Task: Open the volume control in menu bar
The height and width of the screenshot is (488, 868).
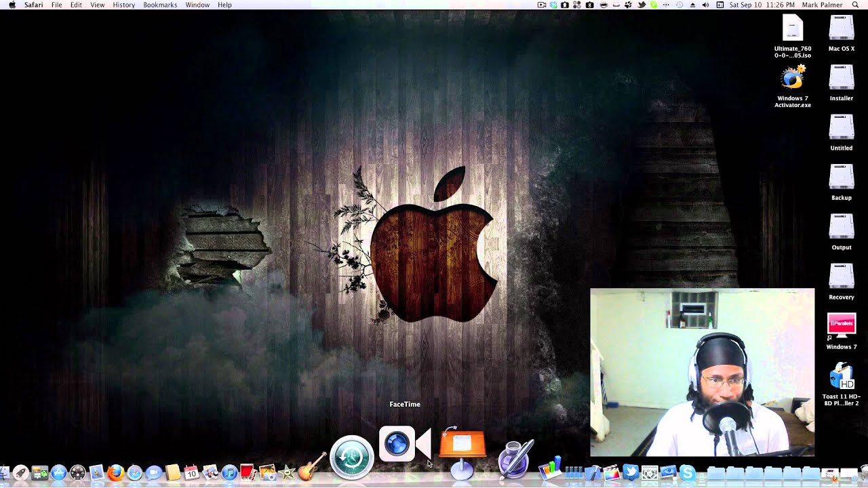Action: tap(705, 5)
